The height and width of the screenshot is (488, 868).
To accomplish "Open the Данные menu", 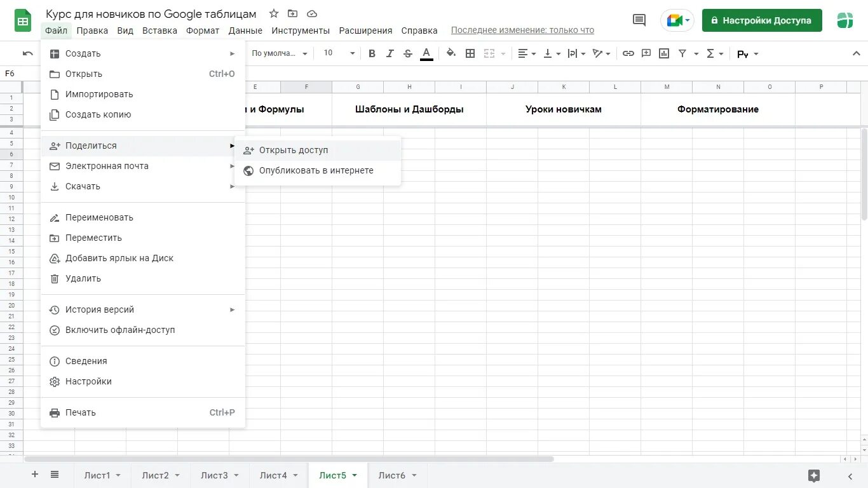I will pos(245,30).
